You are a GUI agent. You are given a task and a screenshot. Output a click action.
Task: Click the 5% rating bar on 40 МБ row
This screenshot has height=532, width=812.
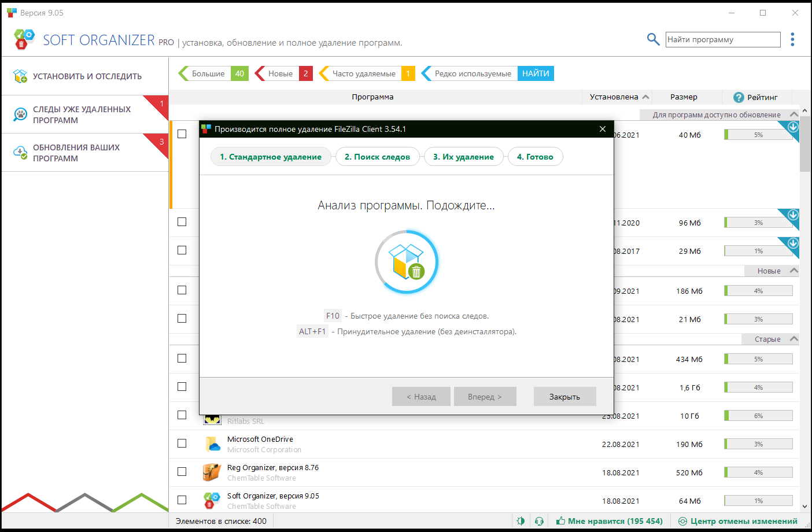[758, 135]
